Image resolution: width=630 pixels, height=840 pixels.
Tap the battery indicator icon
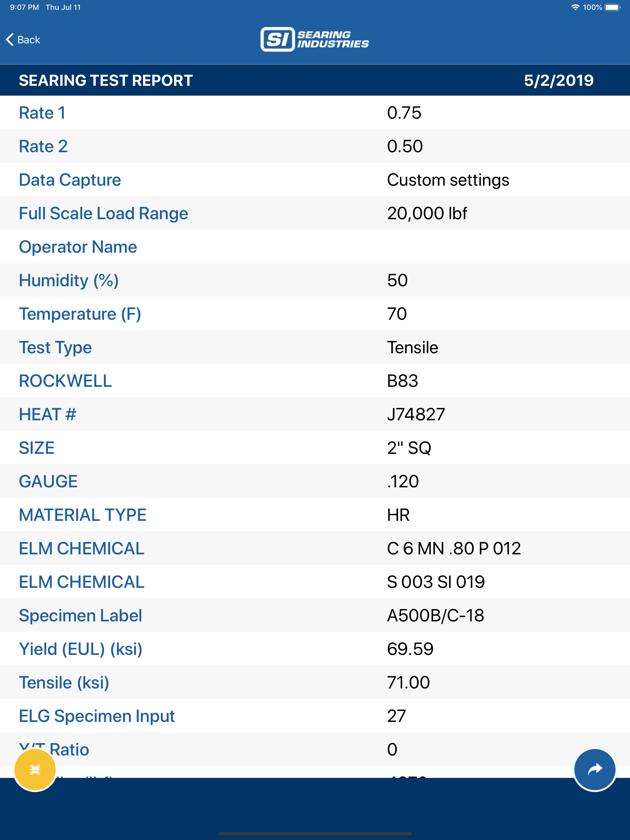[612, 7]
